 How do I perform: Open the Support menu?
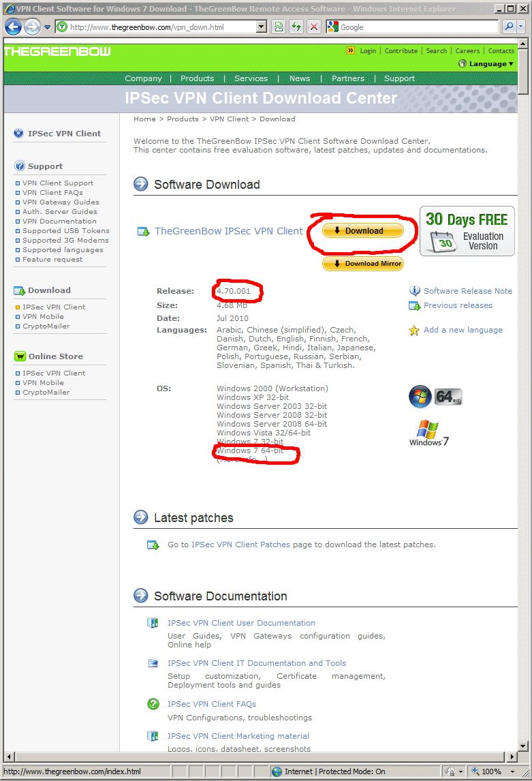(399, 78)
